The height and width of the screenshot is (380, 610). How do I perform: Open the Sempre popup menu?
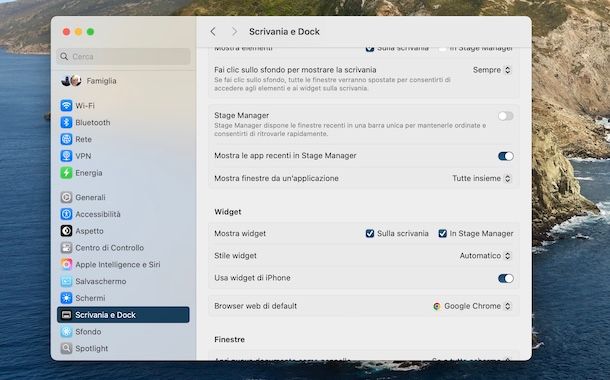[492, 70]
